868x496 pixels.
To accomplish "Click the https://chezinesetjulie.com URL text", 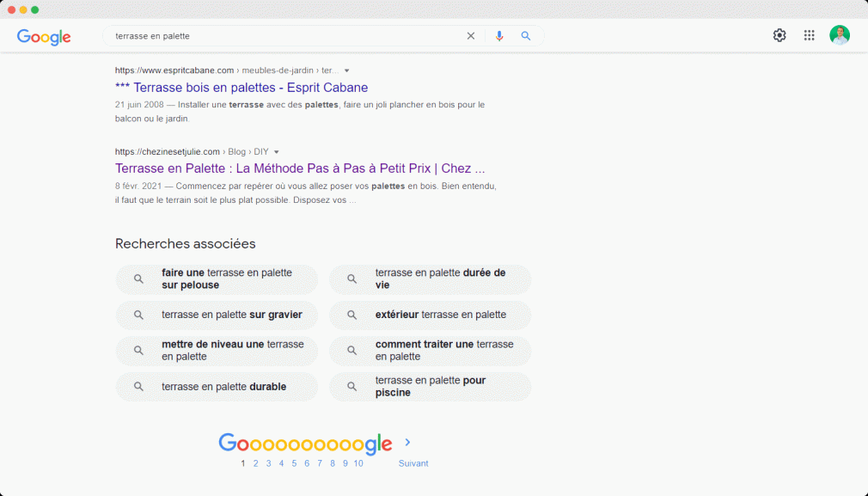I will tap(168, 151).
